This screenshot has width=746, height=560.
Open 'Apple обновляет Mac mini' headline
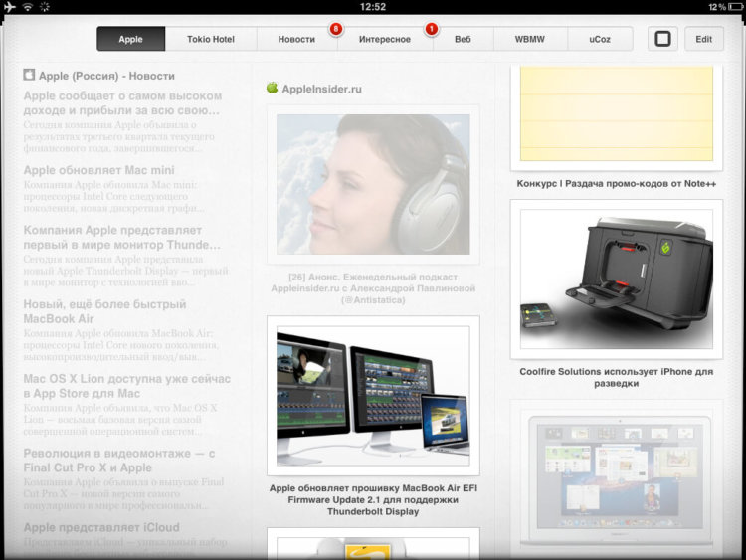[98, 170]
